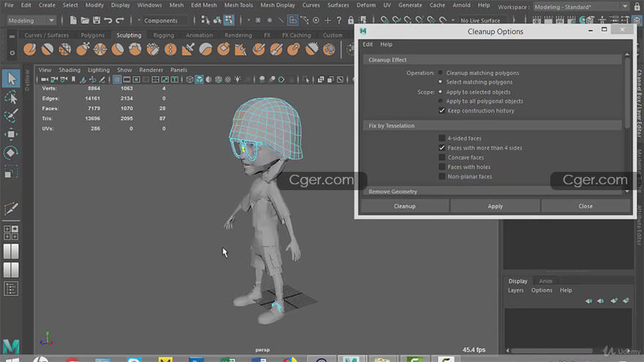Choose Select matching polygons operation
Image resolution: width=644 pixels, height=362 pixels.
pyautogui.click(x=441, y=82)
